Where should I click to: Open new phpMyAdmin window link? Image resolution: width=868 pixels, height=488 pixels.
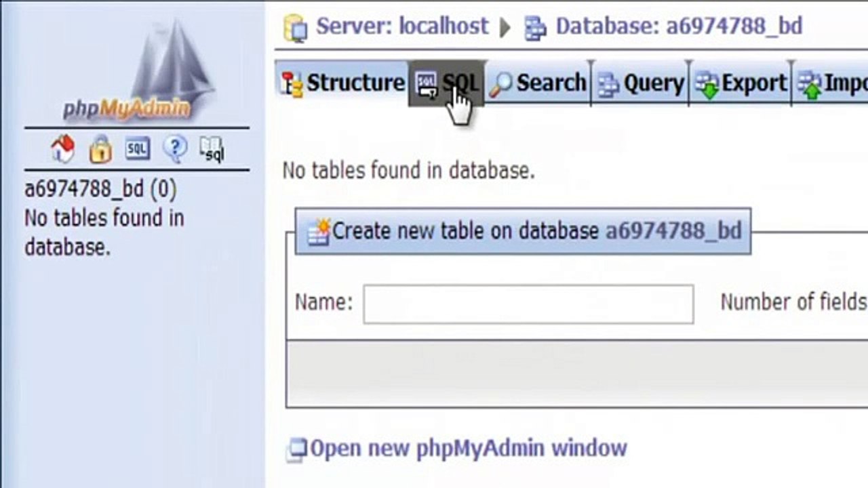point(468,448)
